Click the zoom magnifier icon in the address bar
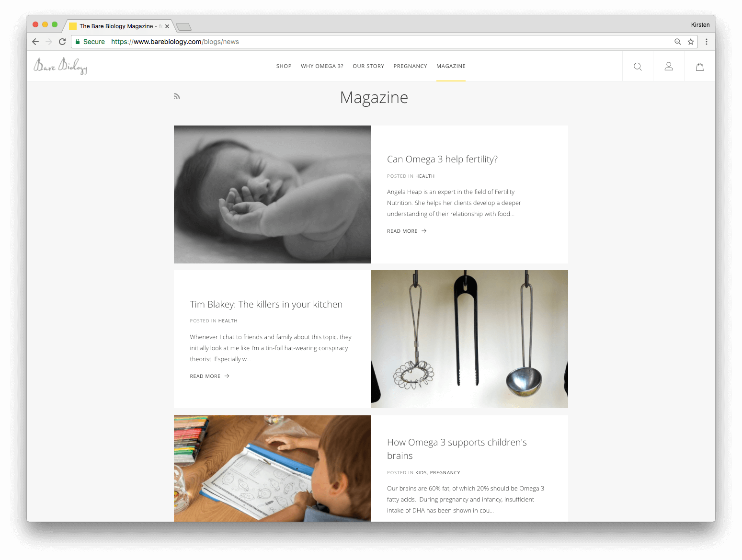 [677, 42]
